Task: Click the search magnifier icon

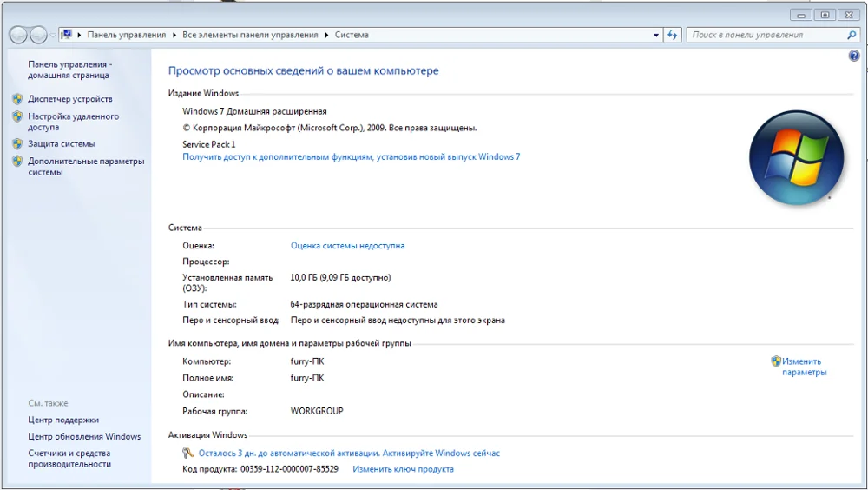Action: pyautogui.click(x=852, y=35)
